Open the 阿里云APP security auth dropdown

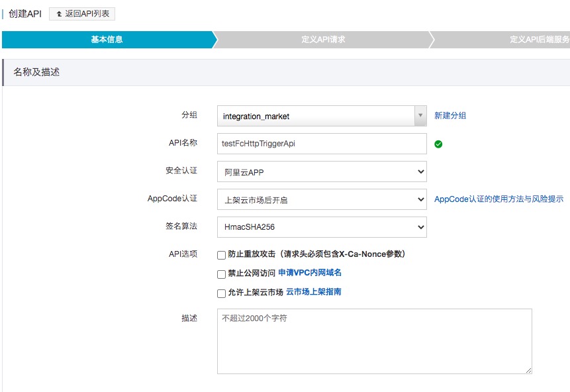coord(322,171)
